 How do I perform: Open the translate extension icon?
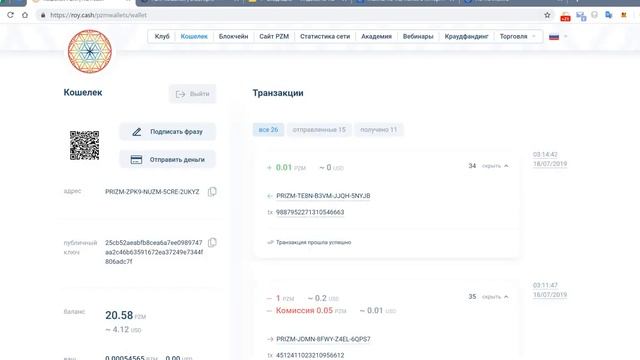click(609, 15)
